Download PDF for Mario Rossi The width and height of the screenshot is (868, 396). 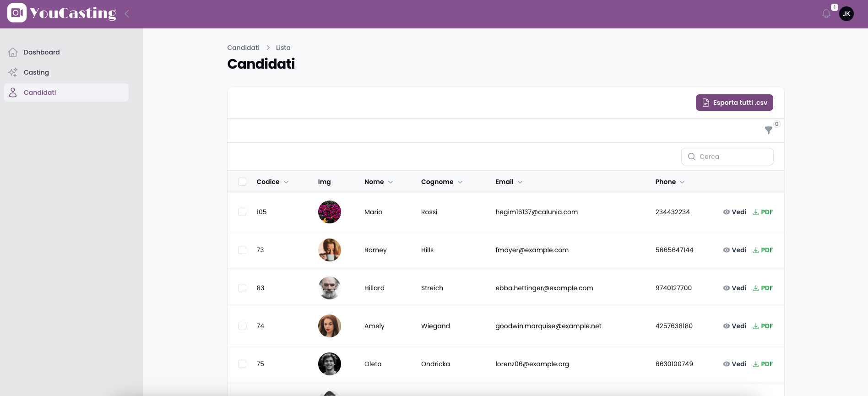(x=763, y=212)
